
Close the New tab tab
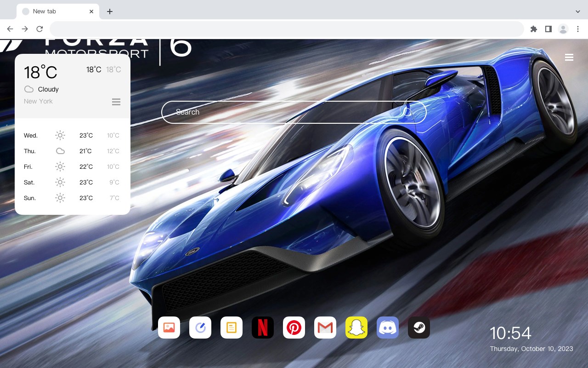click(91, 11)
